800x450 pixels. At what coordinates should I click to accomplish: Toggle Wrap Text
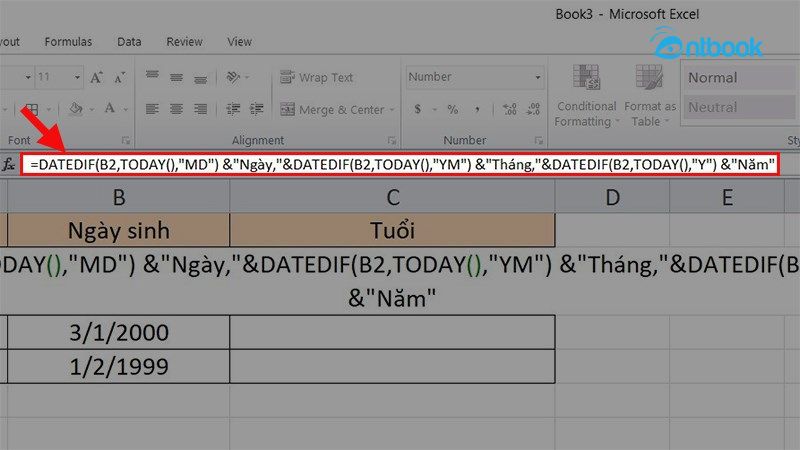click(x=317, y=78)
